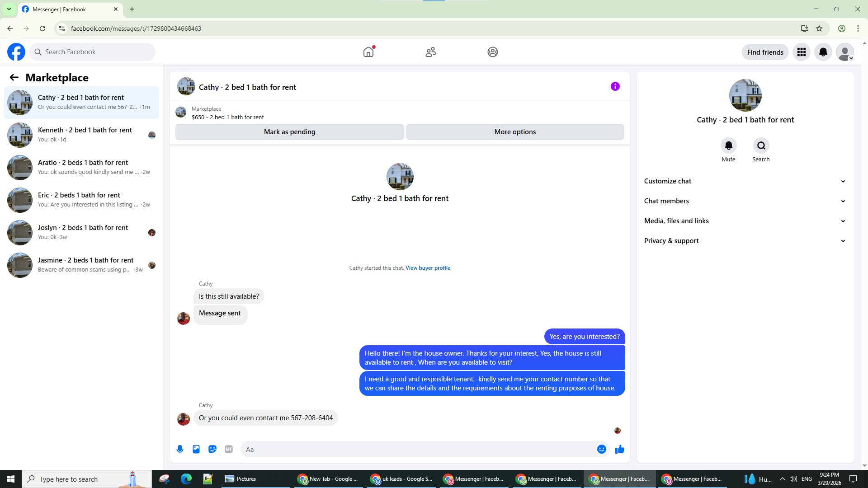The height and width of the screenshot is (488, 868).
Task: Click the Find friends button
Action: pyautogui.click(x=765, y=52)
